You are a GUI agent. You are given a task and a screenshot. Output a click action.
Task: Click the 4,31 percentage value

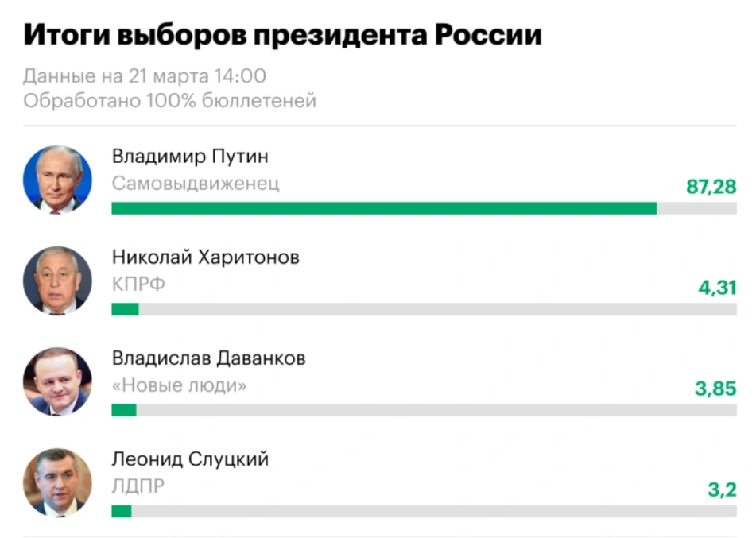(x=717, y=288)
